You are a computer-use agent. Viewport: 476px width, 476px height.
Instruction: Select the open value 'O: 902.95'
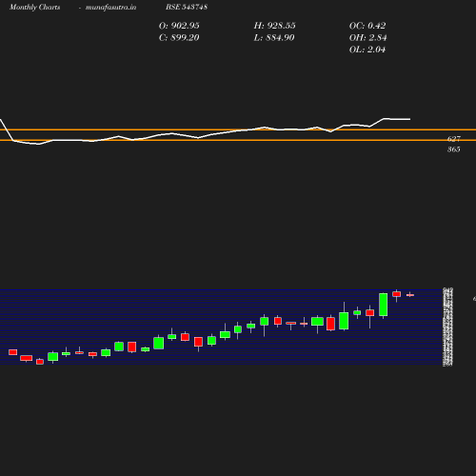coord(179,26)
